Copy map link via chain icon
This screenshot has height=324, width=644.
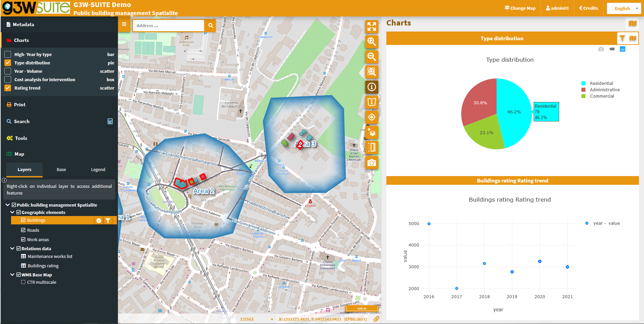[376, 319]
